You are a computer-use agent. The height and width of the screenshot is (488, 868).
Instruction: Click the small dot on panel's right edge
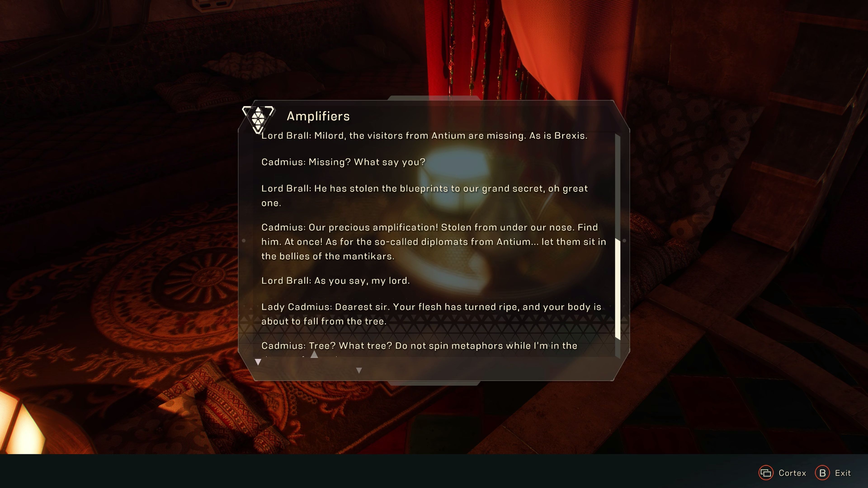[x=624, y=240]
